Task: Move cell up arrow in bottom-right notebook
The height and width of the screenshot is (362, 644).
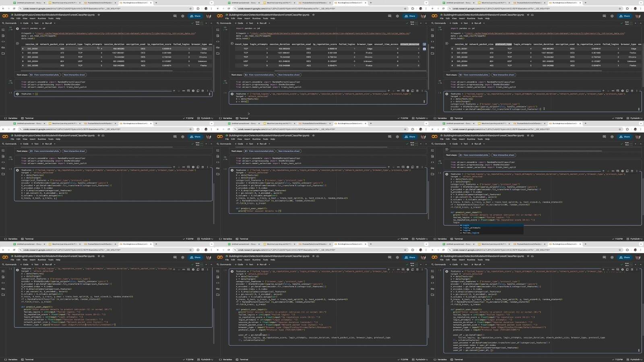Action: click(603, 269)
